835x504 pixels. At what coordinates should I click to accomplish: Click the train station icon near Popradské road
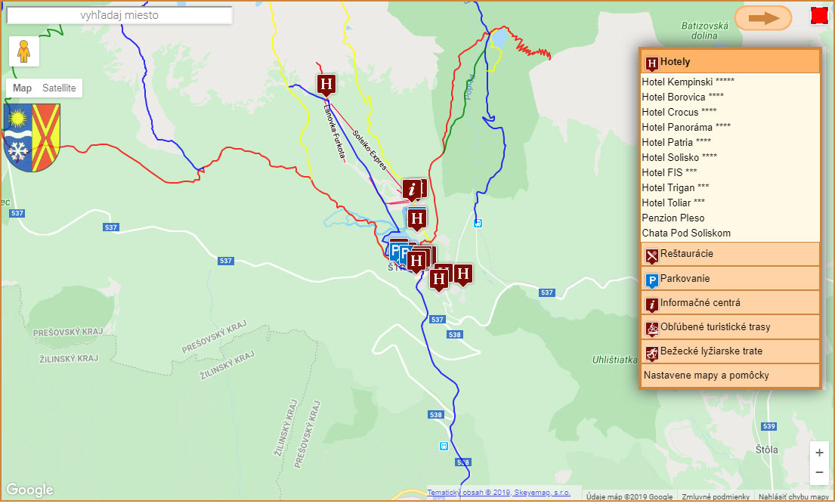pos(478,223)
